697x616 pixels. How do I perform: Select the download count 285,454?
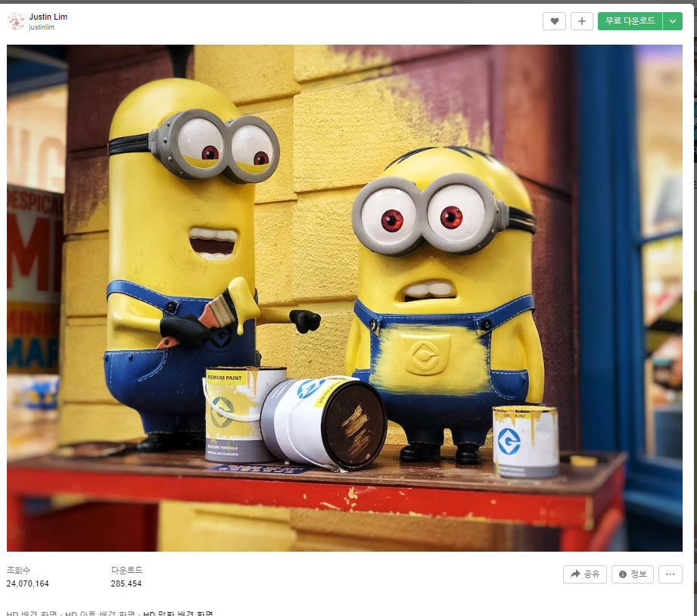pyautogui.click(x=126, y=583)
